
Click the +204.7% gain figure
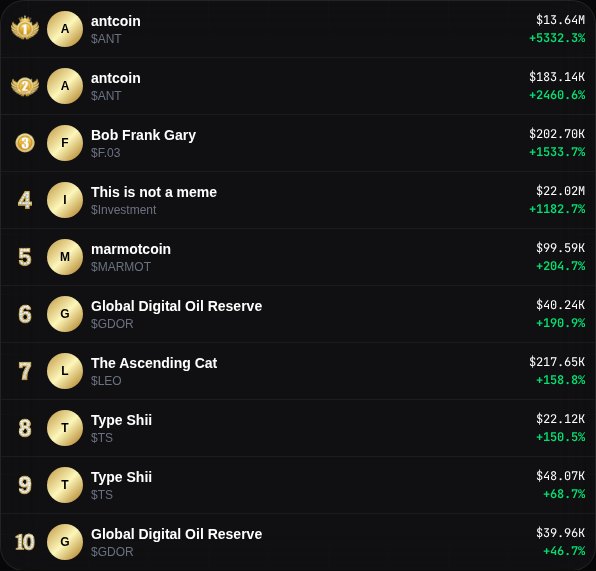(x=561, y=266)
